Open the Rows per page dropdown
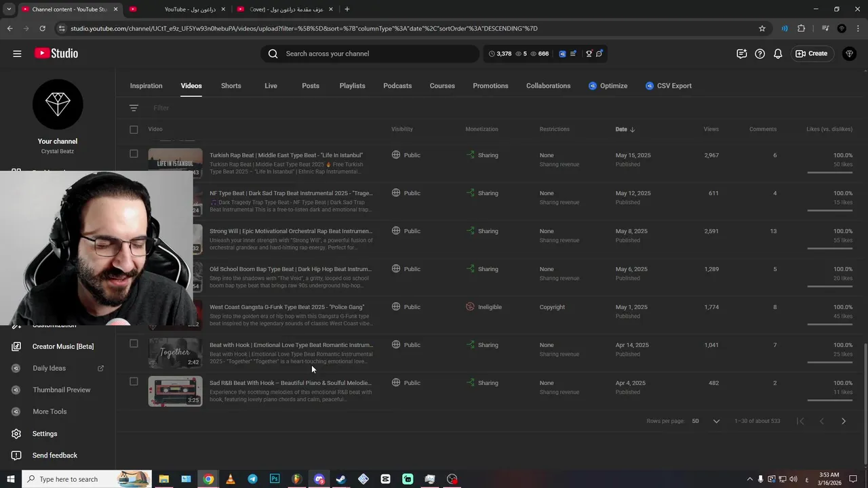The image size is (868, 488). 706,421
